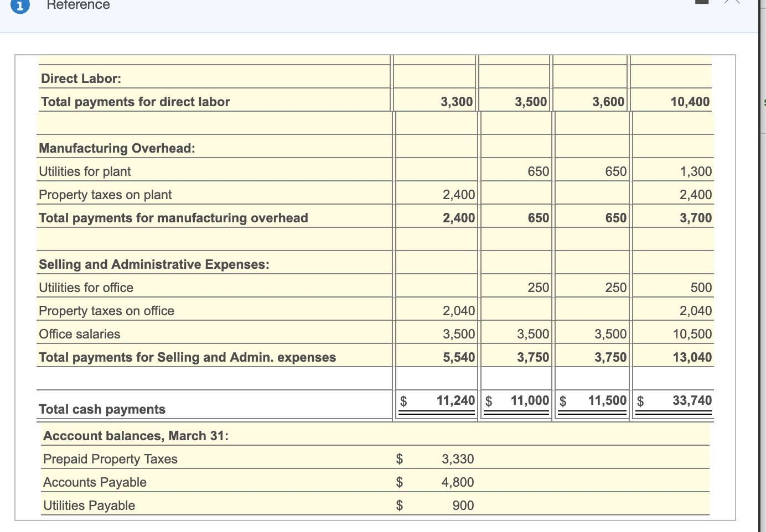Select 'Total cash payments' label

[102, 409]
